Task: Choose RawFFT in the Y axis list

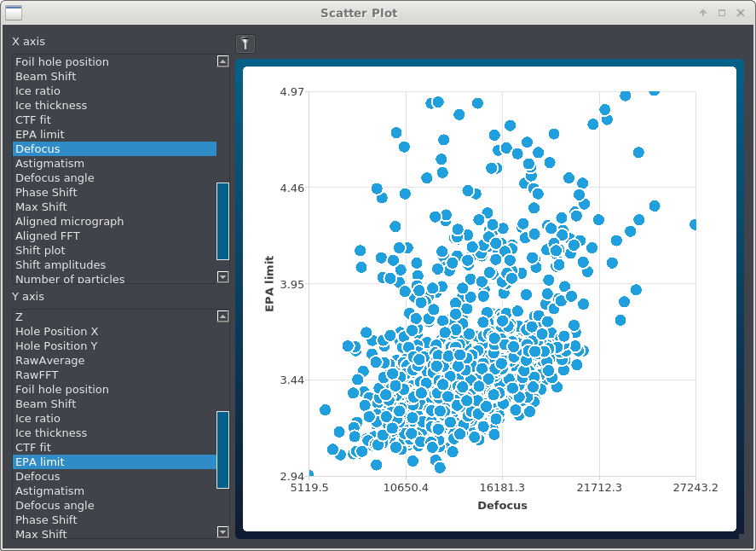Action: point(37,375)
